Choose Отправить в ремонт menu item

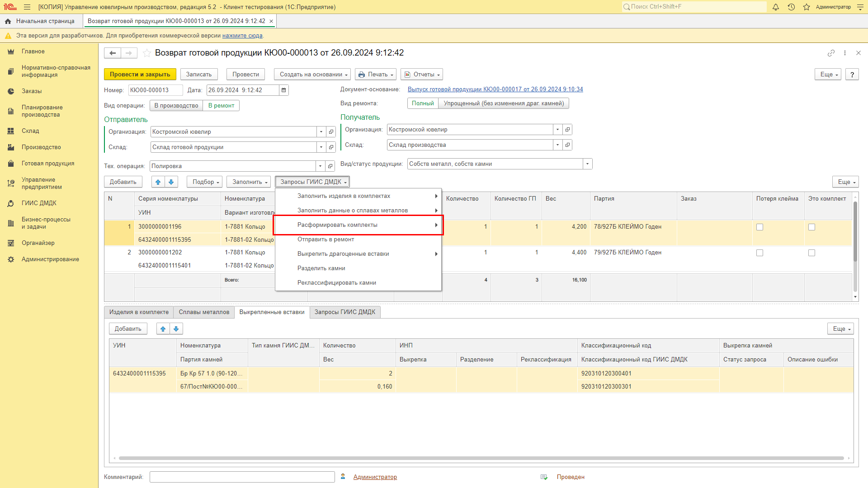pyautogui.click(x=358, y=239)
